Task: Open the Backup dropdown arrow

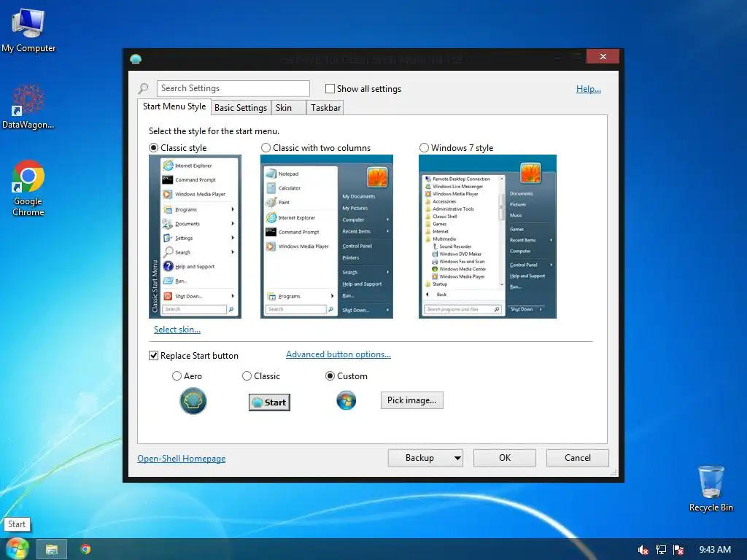Action: point(457,458)
